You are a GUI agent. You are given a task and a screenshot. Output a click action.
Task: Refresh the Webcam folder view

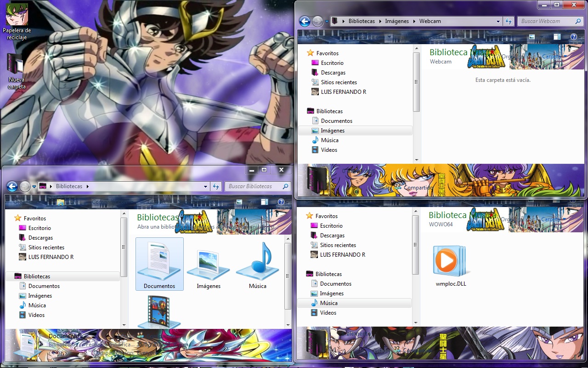(x=508, y=21)
